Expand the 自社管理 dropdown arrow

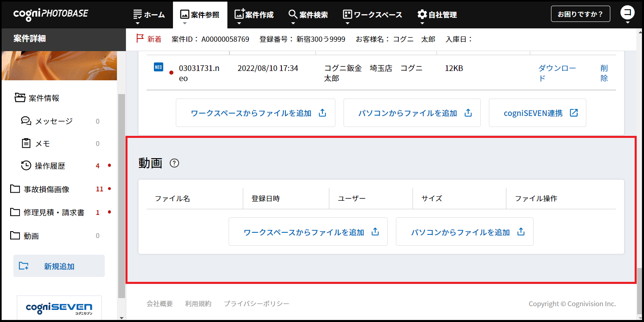coord(422,24)
